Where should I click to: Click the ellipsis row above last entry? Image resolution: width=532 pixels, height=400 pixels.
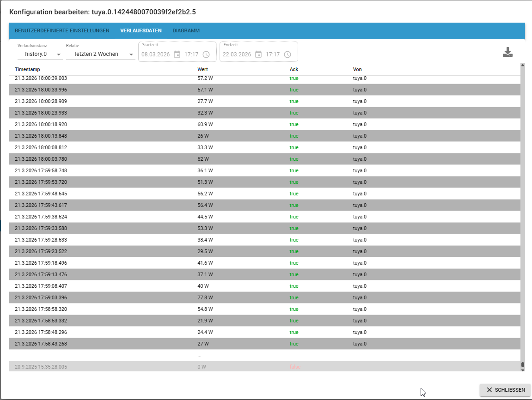265,355
